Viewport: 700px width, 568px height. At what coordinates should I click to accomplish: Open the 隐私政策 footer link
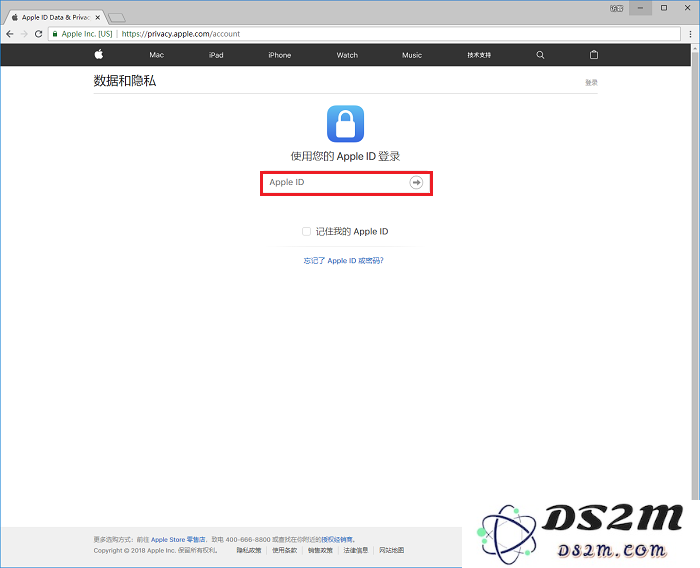point(249,550)
